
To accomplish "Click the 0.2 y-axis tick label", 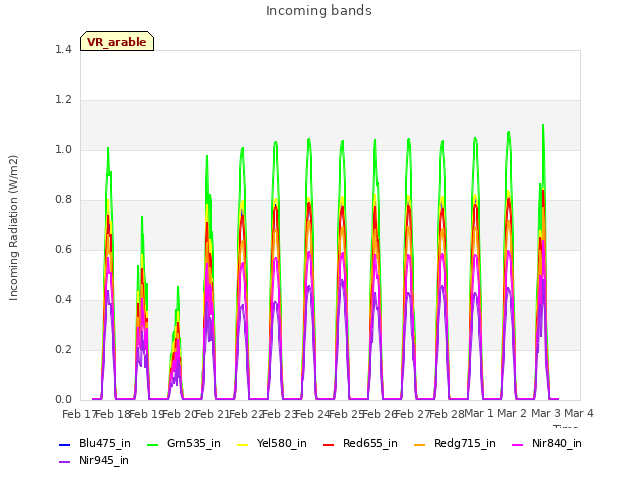I will (63, 349).
